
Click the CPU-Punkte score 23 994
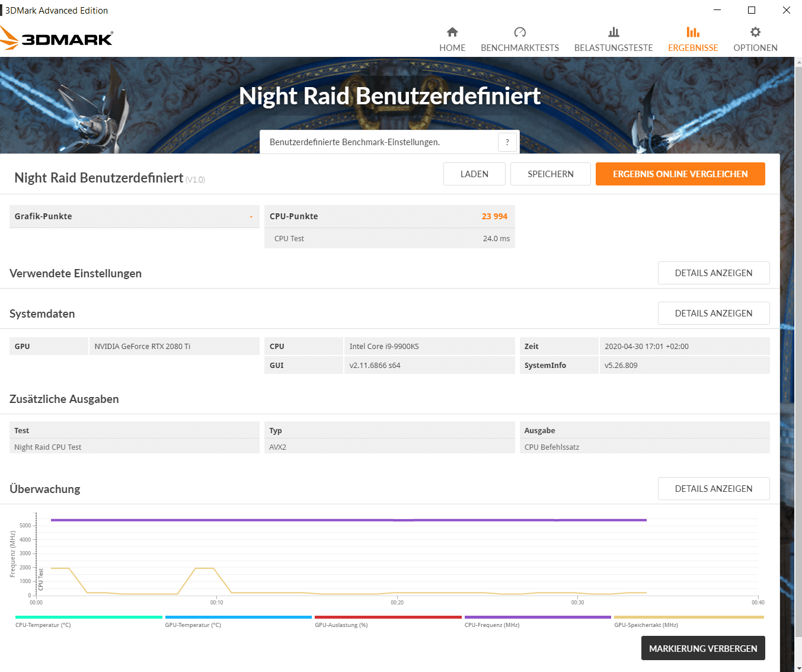click(494, 216)
